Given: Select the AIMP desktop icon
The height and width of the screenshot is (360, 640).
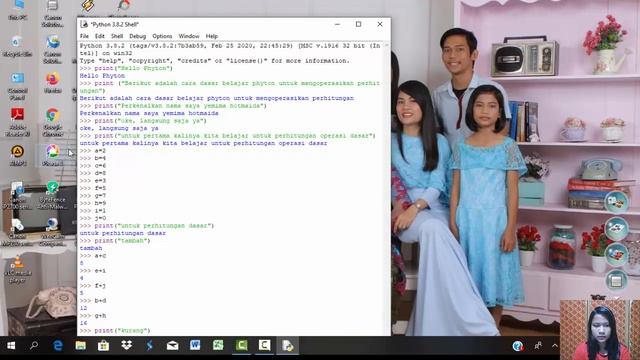Looking at the screenshot, I should click(x=18, y=156).
